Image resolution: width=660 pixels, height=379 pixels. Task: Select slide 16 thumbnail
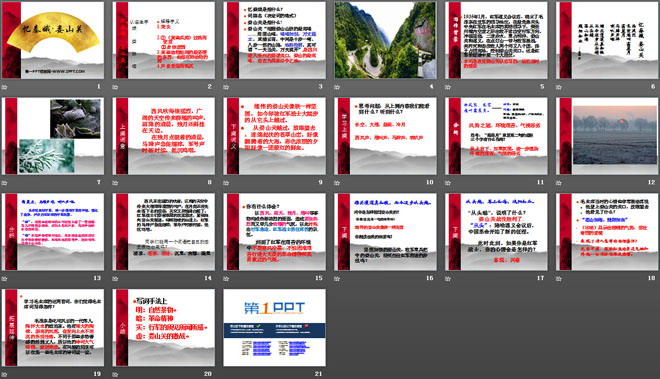click(x=385, y=232)
